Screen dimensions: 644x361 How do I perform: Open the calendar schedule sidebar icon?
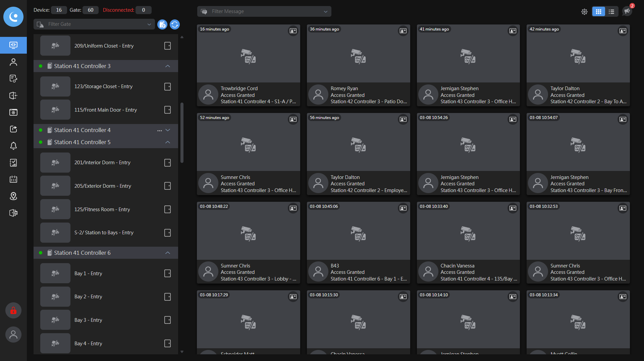click(13, 179)
